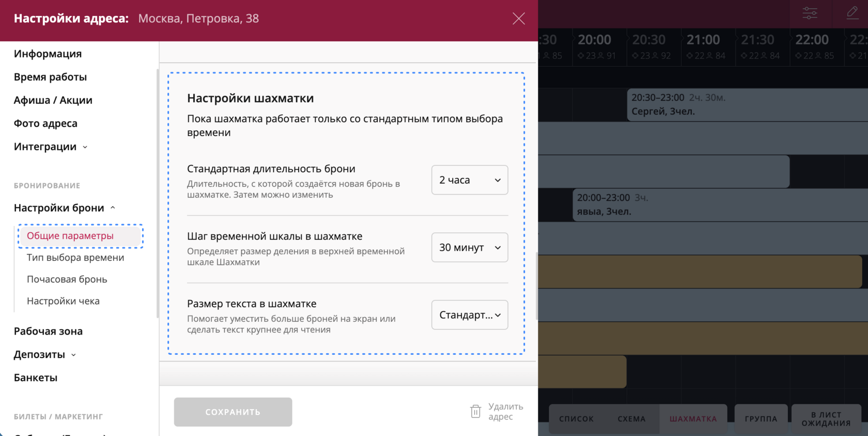Select the 21:30 time column header
This screenshot has width=868, height=436.
click(762, 47)
